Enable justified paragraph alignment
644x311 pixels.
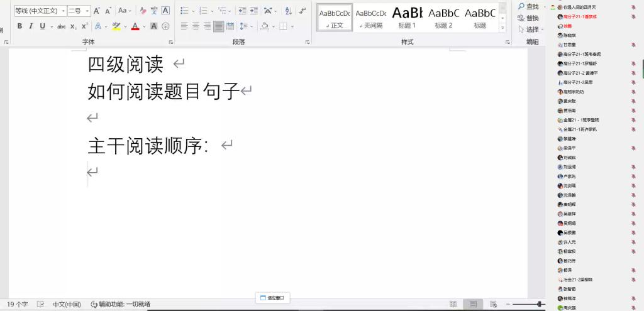point(218,26)
